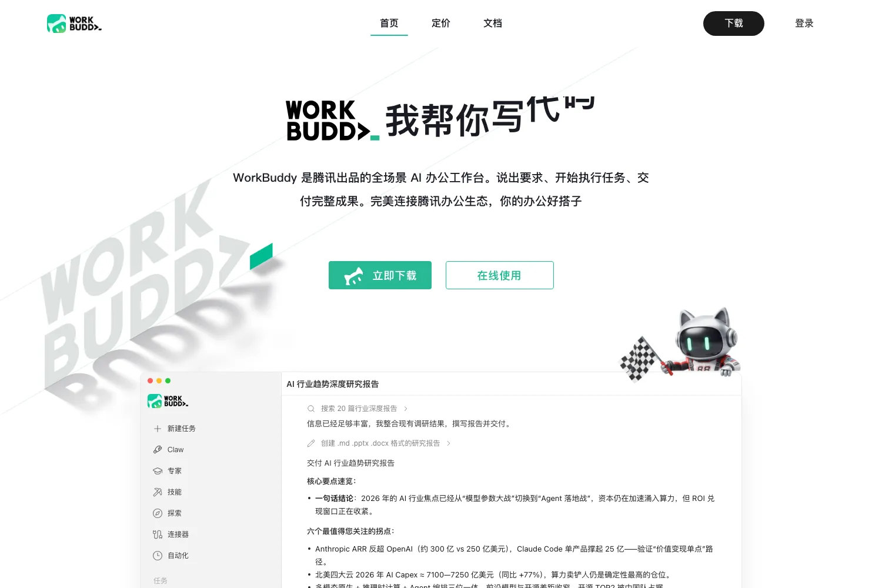The image size is (882, 588).
Task: Open the 定价 nav tab
Action: coord(441,24)
